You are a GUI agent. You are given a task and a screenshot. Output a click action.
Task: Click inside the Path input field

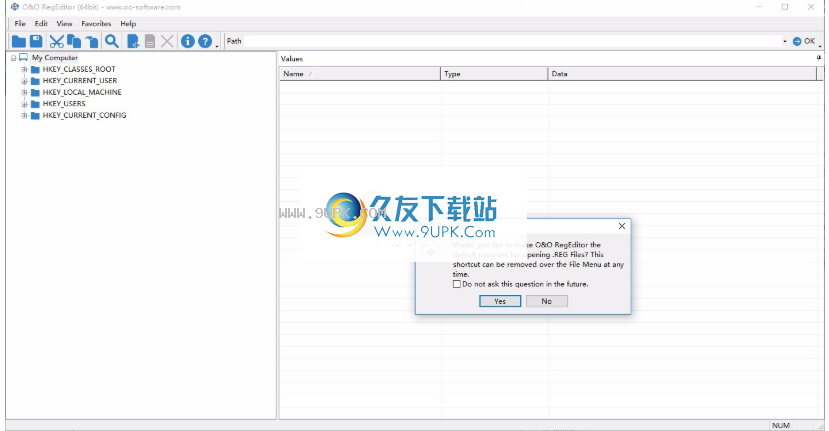(x=512, y=41)
